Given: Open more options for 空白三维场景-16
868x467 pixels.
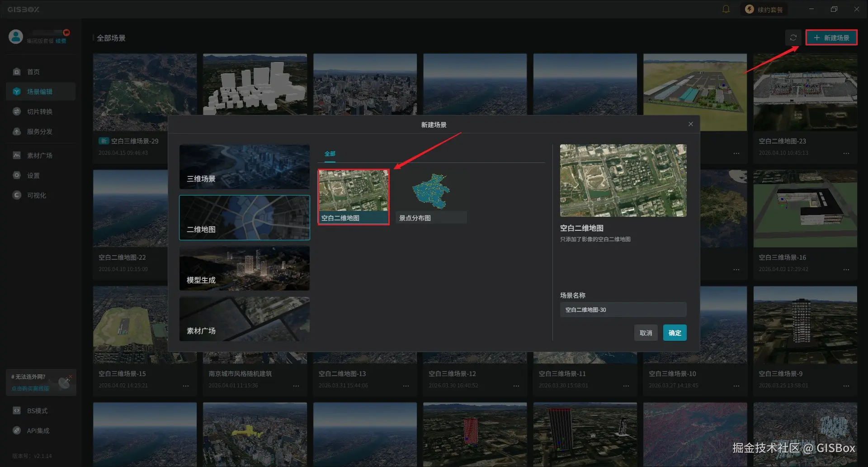Looking at the screenshot, I should [x=846, y=270].
